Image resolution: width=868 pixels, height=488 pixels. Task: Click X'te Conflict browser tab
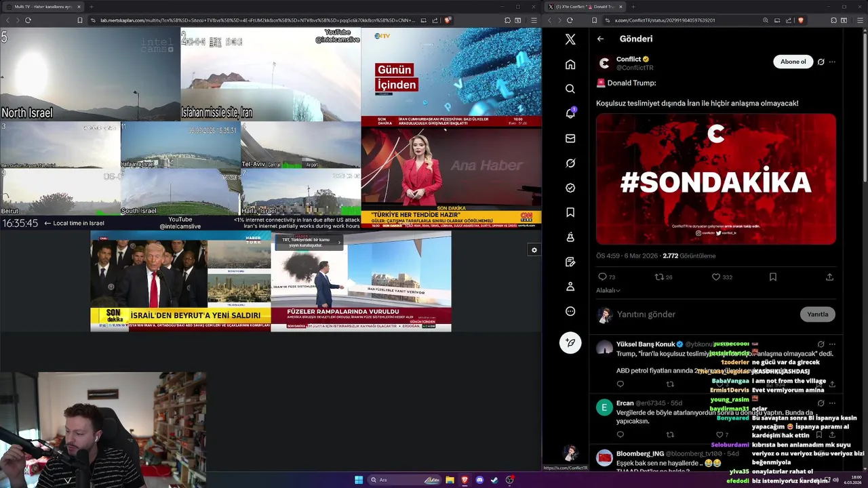585,7
